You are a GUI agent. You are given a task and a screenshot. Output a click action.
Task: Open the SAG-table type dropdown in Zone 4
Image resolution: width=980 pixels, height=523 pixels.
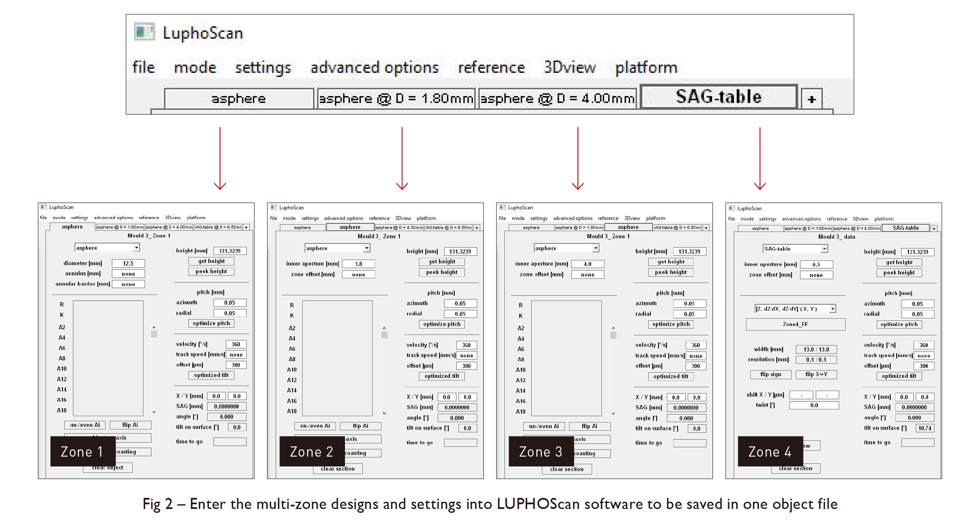(x=824, y=249)
